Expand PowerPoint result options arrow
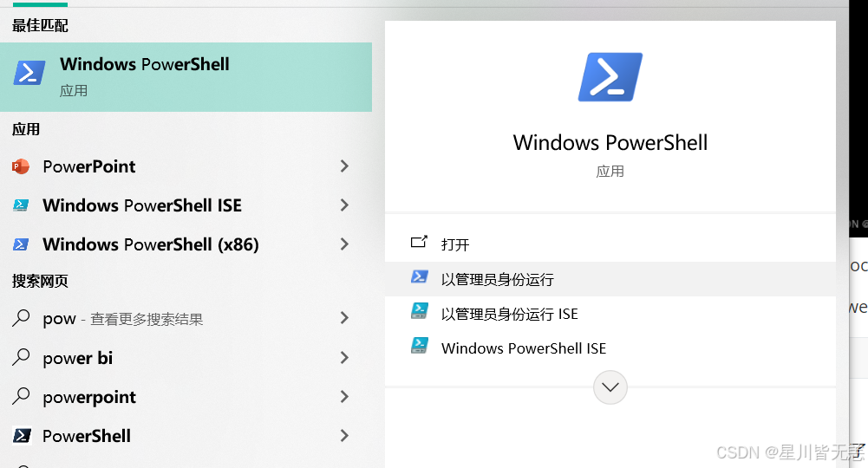The image size is (868, 468). click(x=344, y=166)
